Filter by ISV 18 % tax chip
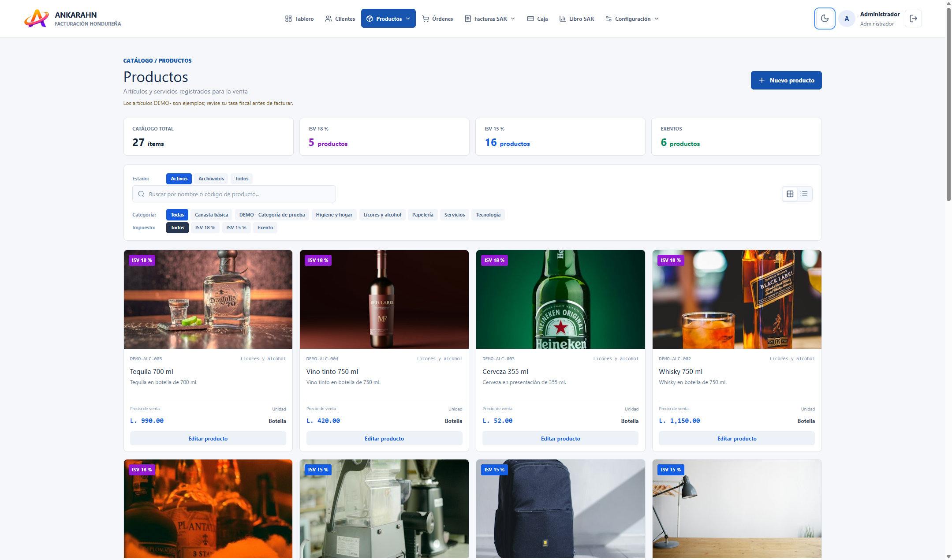952x560 pixels. click(205, 228)
